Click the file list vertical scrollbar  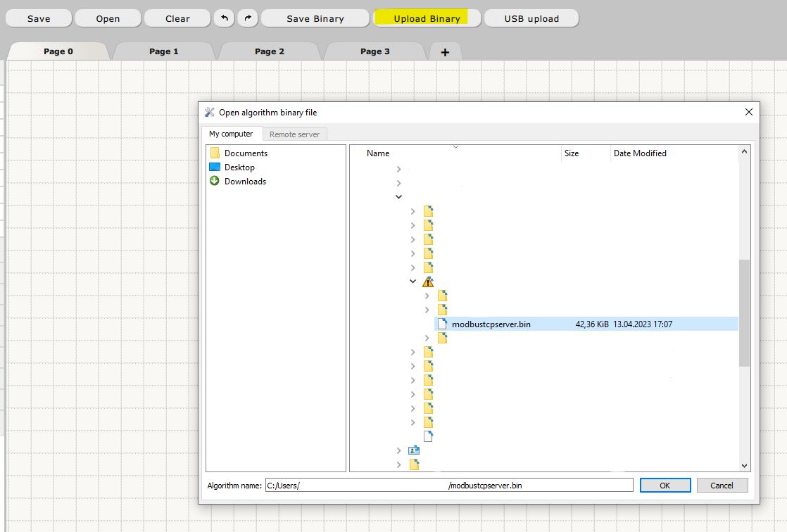point(744,312)
